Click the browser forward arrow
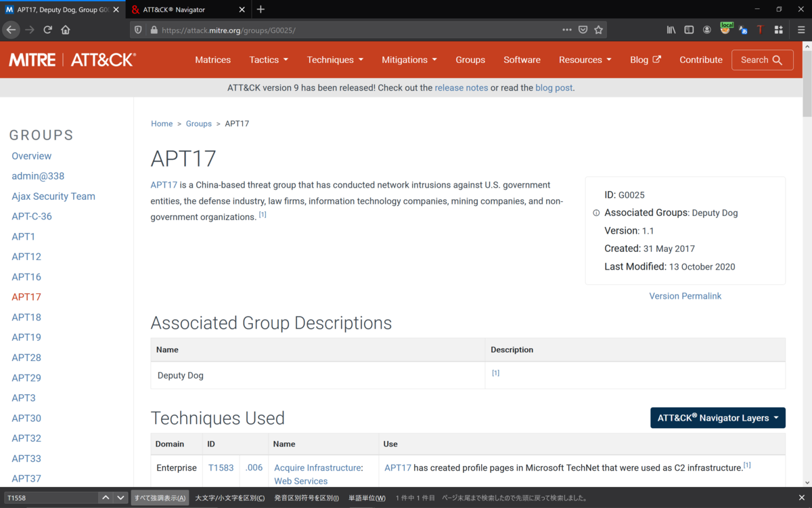 point(29,30)
